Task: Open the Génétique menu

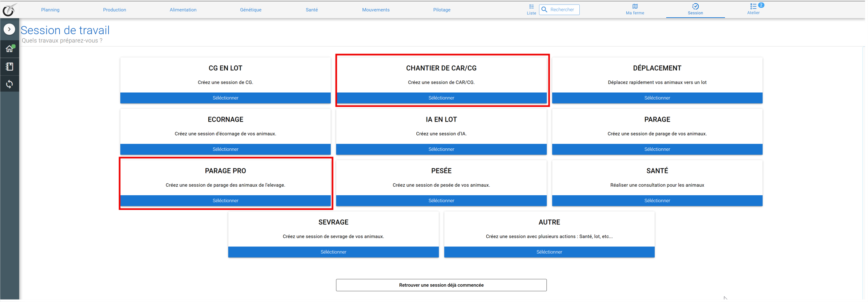Action: (251, 10)
